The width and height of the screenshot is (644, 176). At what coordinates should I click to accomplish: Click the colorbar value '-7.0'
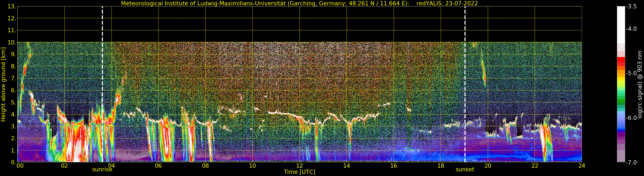pyautogui.click(x=631, y=162)
